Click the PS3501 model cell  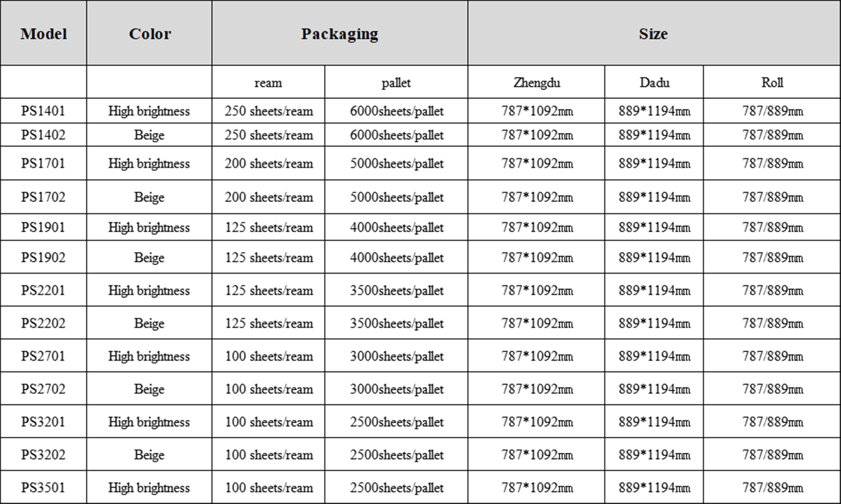pyautogui.click(x=43, y=488)
